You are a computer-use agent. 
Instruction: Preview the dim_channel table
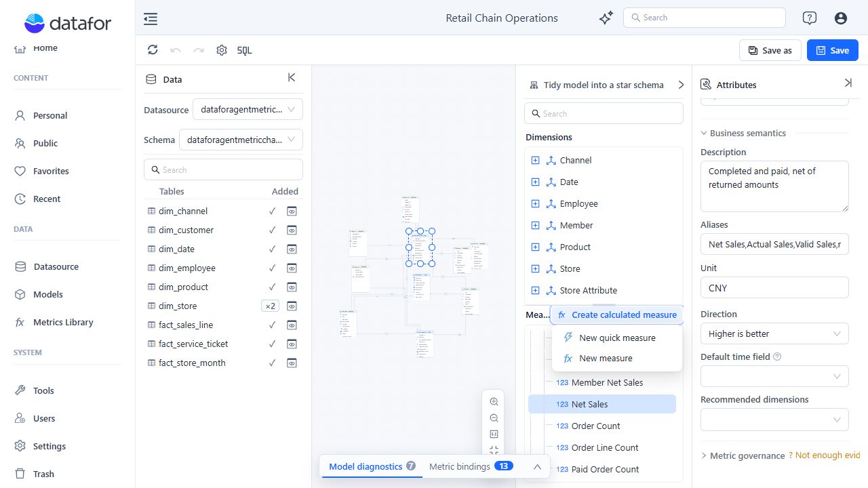[292, 211]
